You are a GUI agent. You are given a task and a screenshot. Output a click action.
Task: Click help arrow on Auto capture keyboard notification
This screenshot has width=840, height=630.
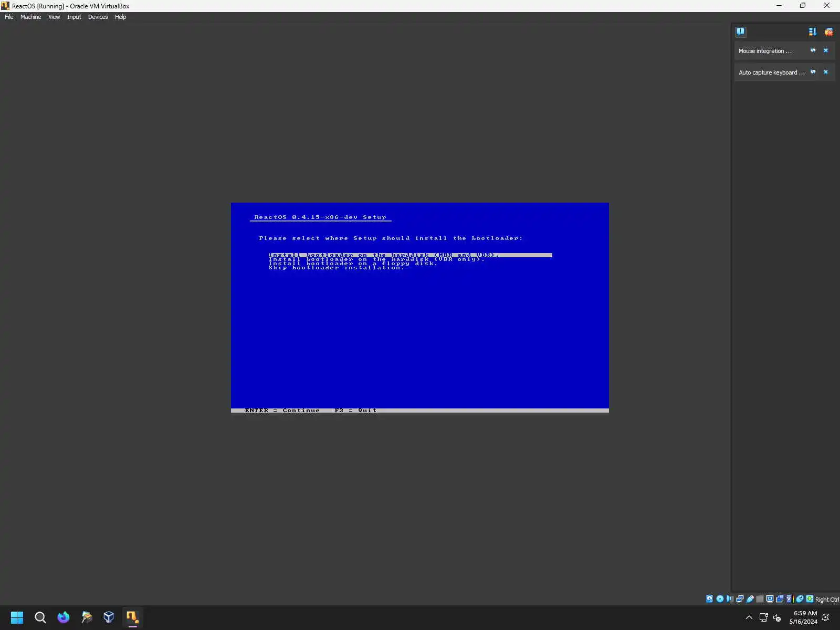813,72
